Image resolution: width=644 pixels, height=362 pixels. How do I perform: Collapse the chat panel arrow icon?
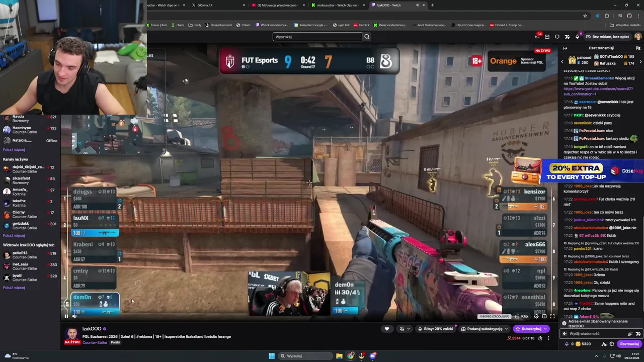(565, 48)
